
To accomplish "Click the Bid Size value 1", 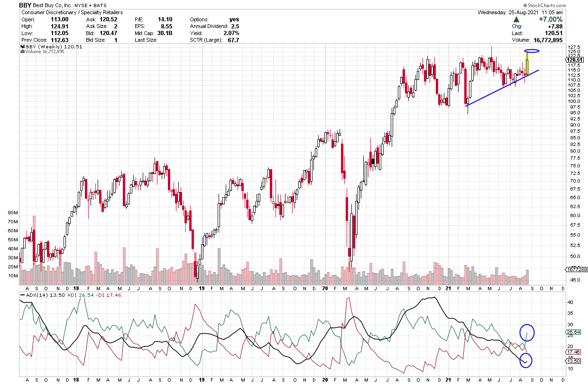I will (x=115, y=41).
